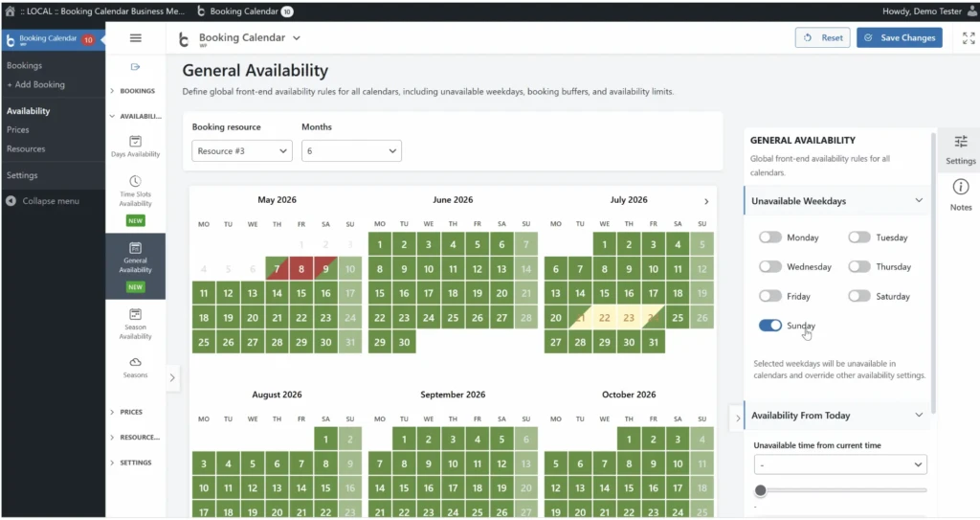This screenshot has width=980, height=520.
Task: Select October 1 2026 in calendar
Action: [629, 440]
